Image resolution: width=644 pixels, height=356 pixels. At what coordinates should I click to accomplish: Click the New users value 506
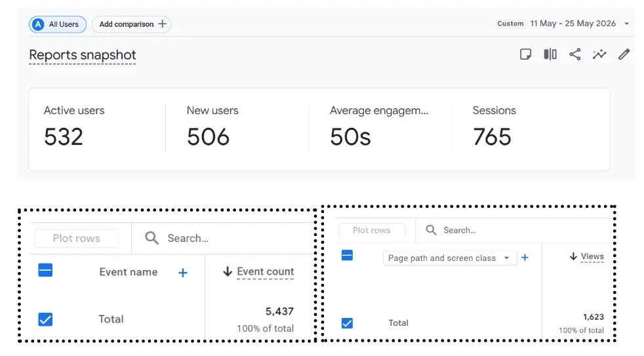(x=209, y=137)
